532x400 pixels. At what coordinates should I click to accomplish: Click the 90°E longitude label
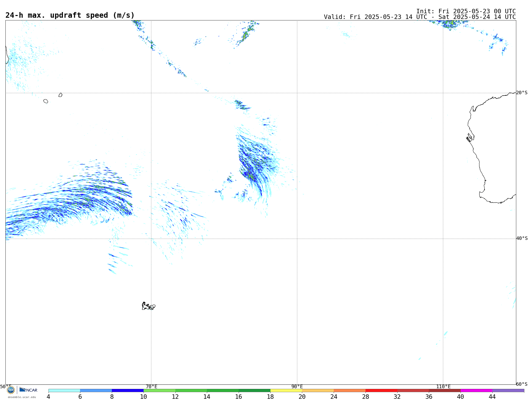(297, 387)
